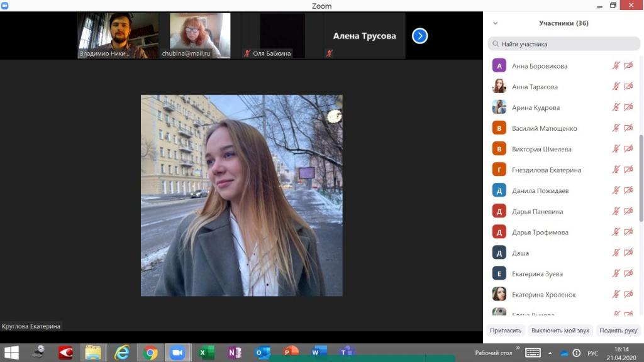
Task: Select Алена Трусова's video tile
Action: 364,36
